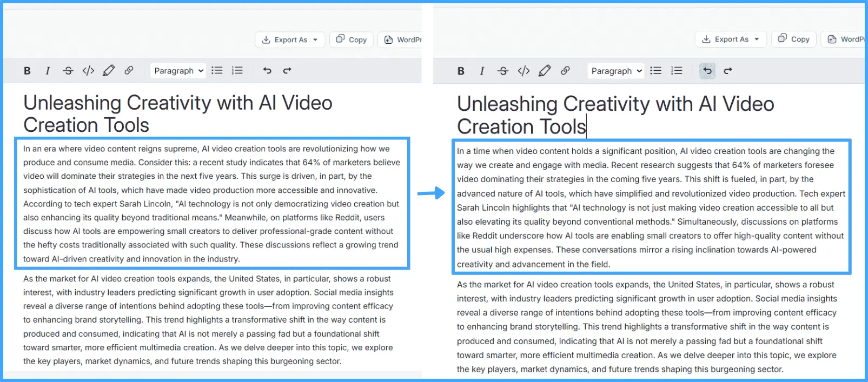
Task: Copy content with left panel Copy button
Action: [x=352, y=39]
